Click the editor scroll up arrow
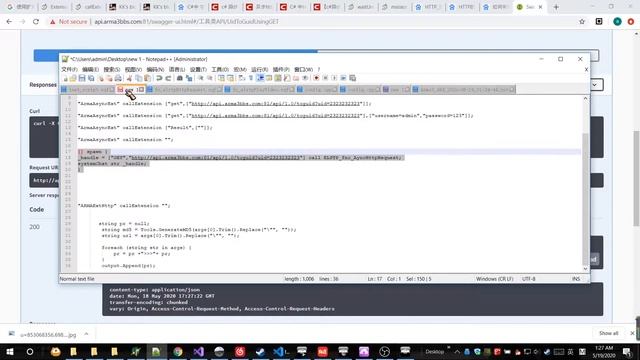The image size is (640, 360). coord(585,98)
